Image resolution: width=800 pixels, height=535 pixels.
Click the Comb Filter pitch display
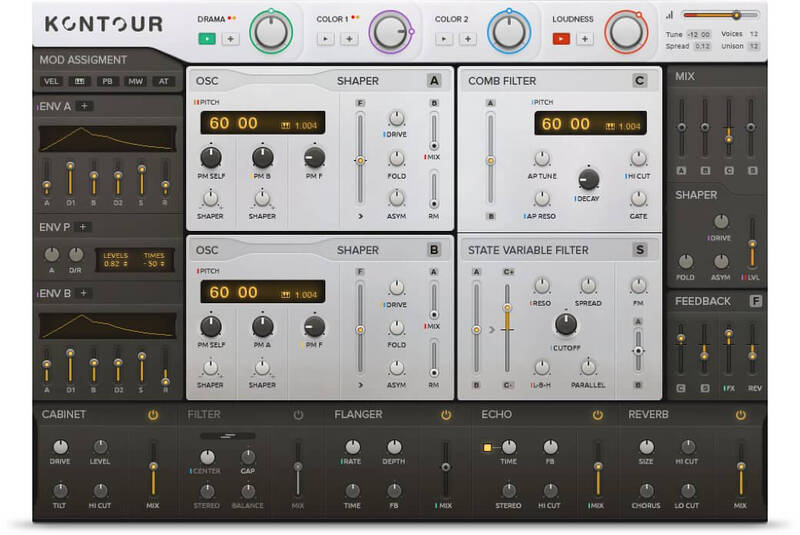pos(590,123)
